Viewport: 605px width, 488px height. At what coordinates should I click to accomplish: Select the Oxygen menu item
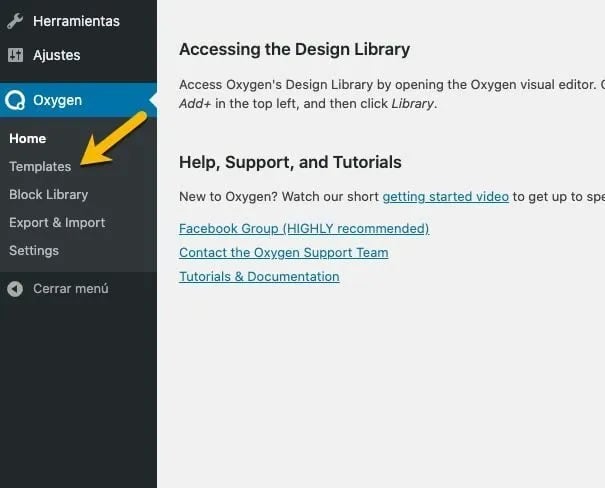point(58,100)
